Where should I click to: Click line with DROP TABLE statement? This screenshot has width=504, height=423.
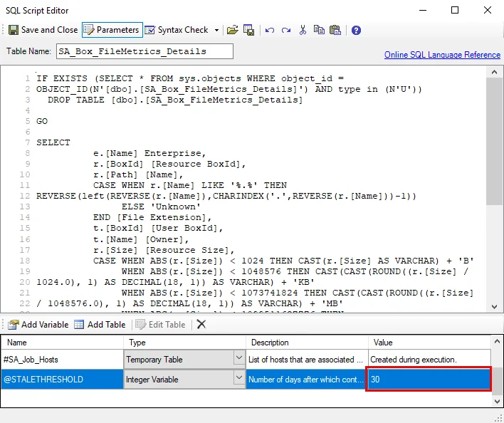click(175, 100)
